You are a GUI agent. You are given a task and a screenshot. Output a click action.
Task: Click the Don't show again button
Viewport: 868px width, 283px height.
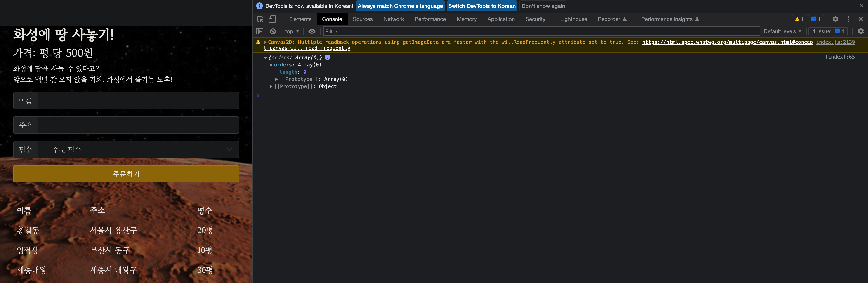click(543, 6)
